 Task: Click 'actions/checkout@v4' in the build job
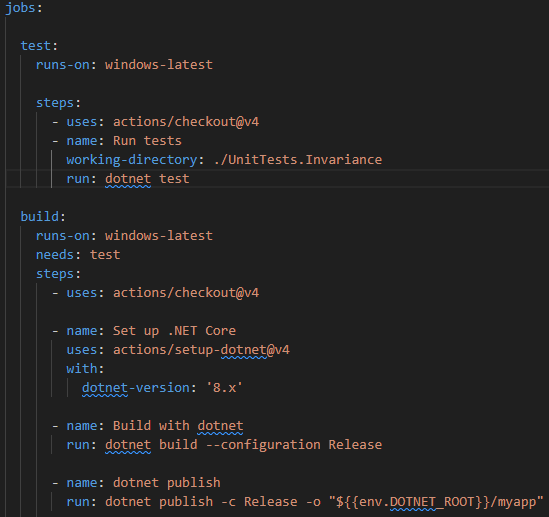186,293
